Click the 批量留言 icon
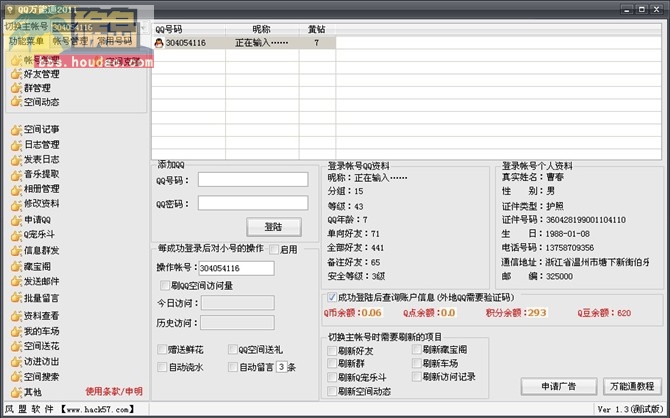 coord(16,298)
